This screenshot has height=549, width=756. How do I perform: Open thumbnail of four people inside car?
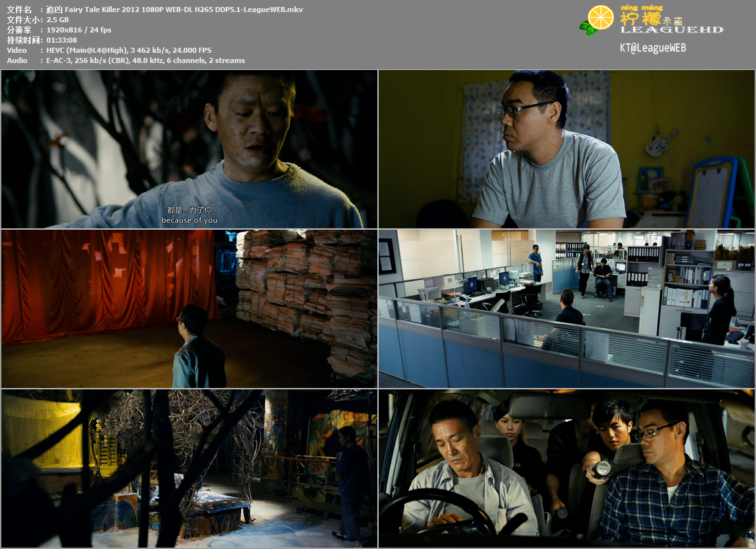[566, 468]
